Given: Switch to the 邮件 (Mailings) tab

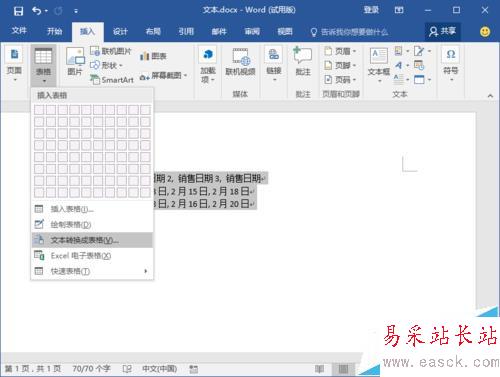Looking at the screenshot, I should click(219, 31).
